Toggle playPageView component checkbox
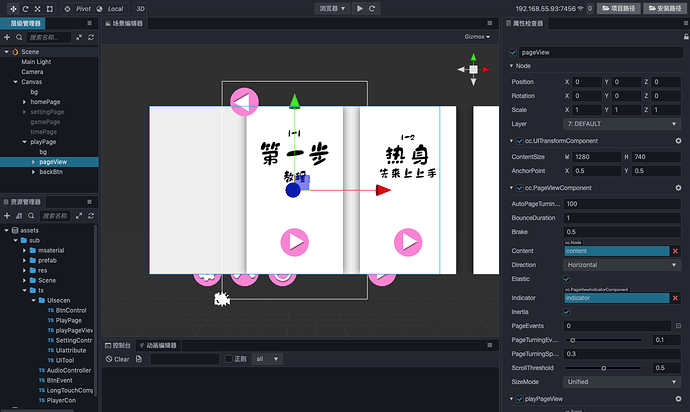Image resolution: width=690 pixels, height=412 pixels. coord(520,399)
